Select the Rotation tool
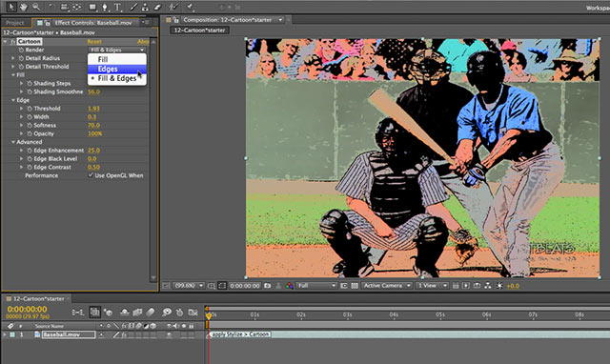The width and height of the screenshot is (610, 364). coord(51,7)
